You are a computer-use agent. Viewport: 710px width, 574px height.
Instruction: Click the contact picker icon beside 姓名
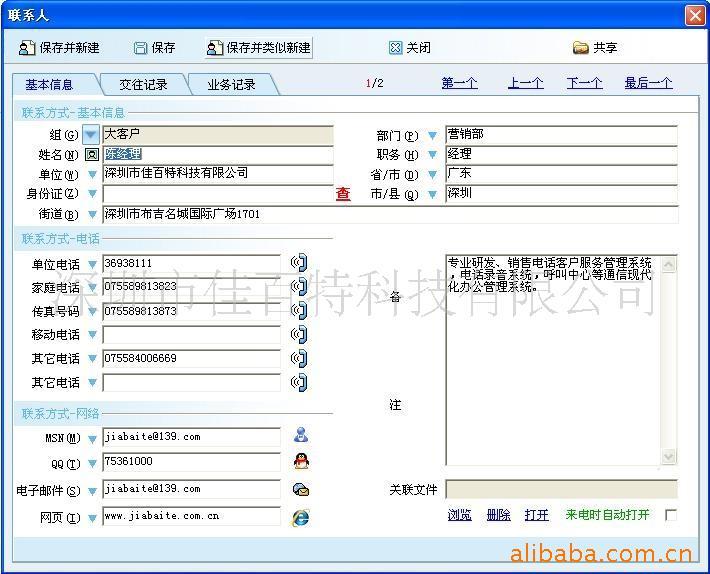click(92, 155)
